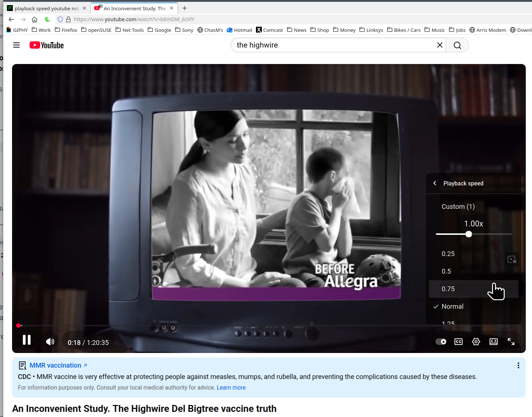Expand Bikes / Cars bookmarks folder

tap(404, 30)
